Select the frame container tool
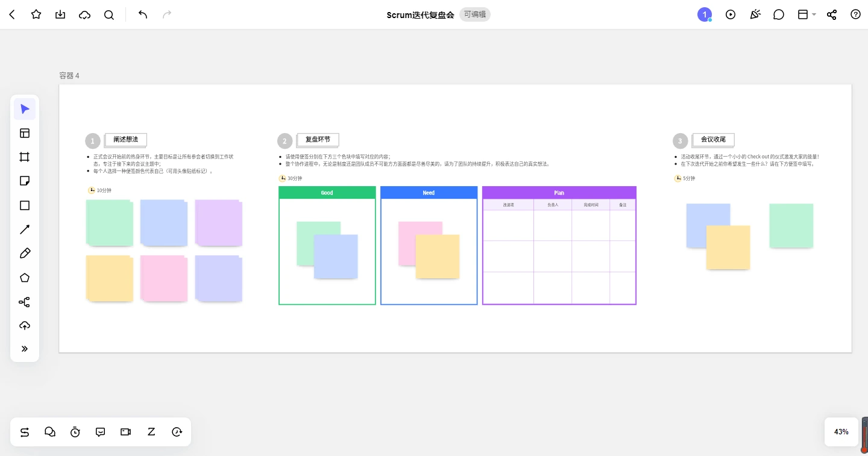The image size is (868, 456). tap(25, 157)
